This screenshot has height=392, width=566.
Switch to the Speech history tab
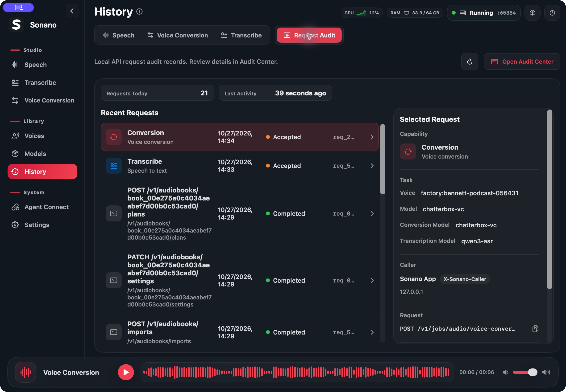pyautogui.click(x=119, y=35)
